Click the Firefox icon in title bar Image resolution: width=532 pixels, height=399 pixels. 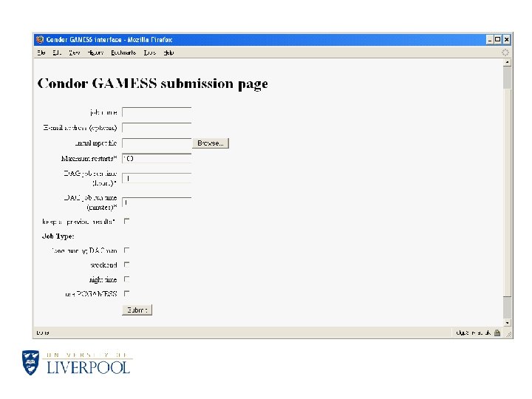pyautogui.click(x=40, y=39)
